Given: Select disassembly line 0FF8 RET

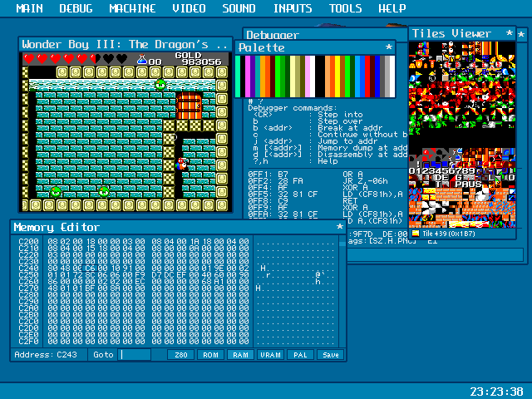Looking at the screenshot, I should [303, 201].
